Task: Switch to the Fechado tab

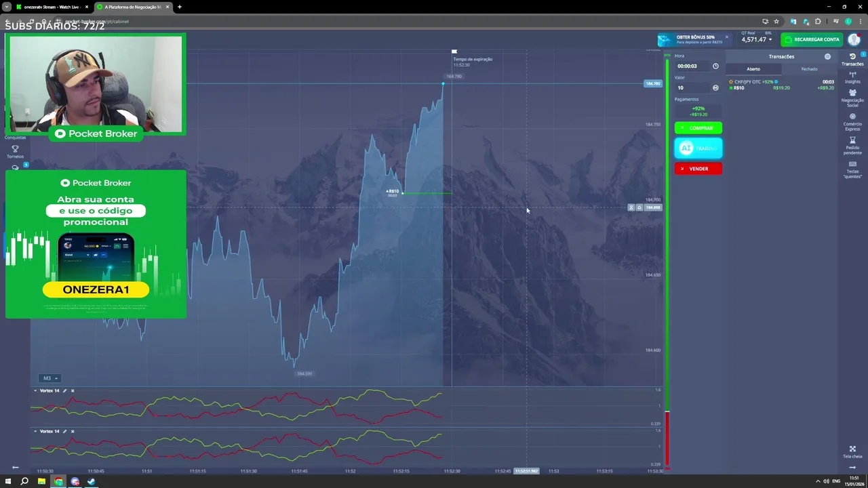Action: pyautogui.click(x=809, y=69)
